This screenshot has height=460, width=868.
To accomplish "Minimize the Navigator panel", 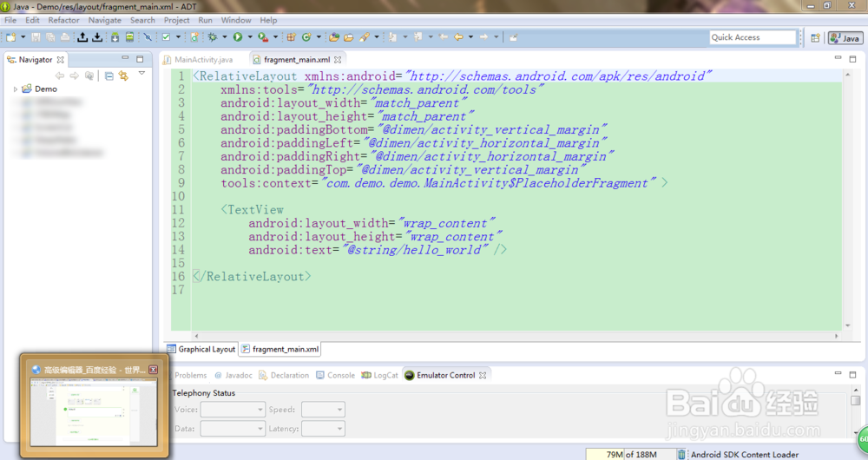I will coord(125,58).
